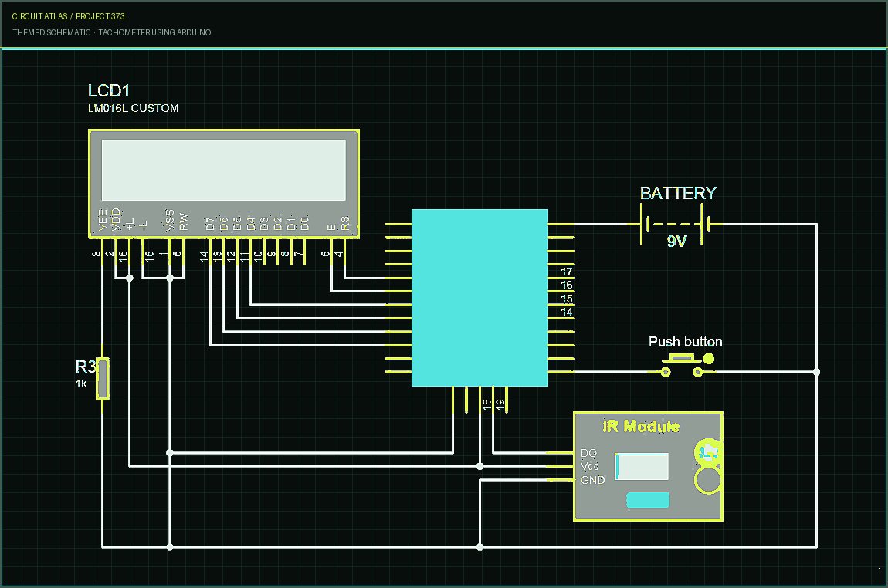Click the 1k resistor value text
Viewport: 888px width, 588px height.
[x=81, y=384]
